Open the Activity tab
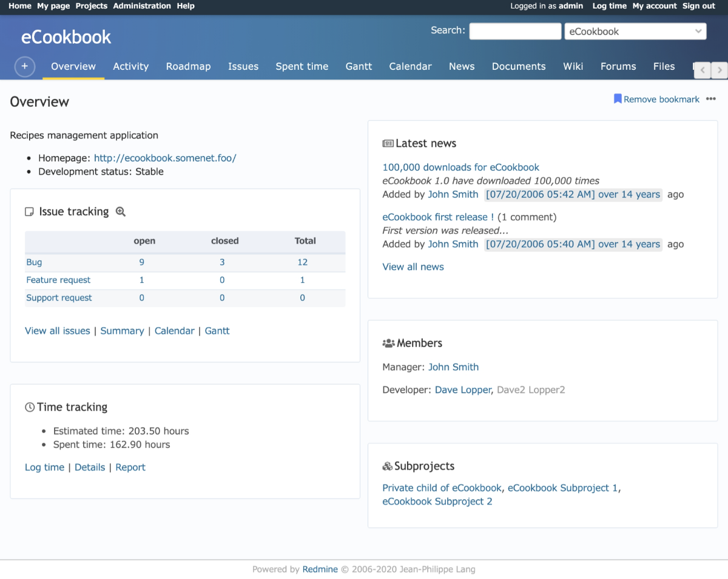The height and width of the screenshot is (579, 728). (131, 66)
